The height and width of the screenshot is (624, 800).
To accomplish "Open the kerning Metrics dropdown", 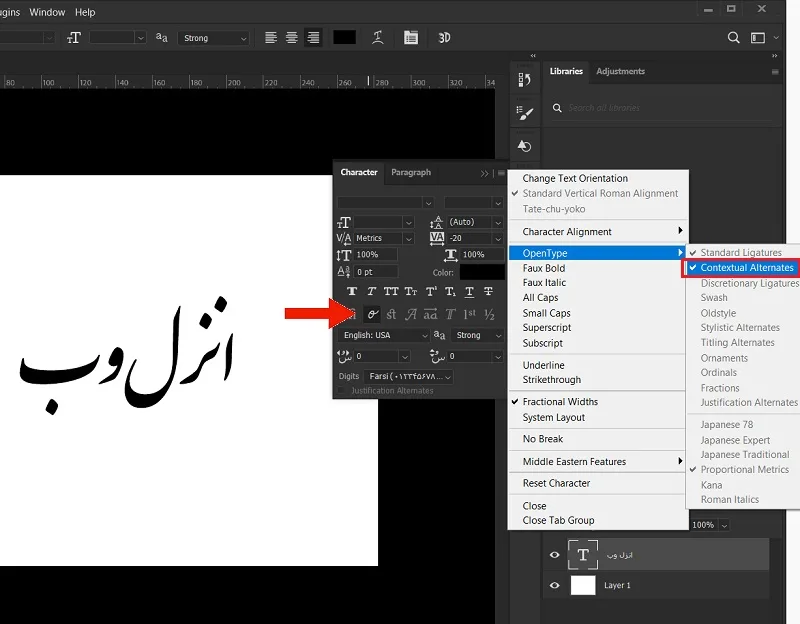I will click(x=408, y=238).
